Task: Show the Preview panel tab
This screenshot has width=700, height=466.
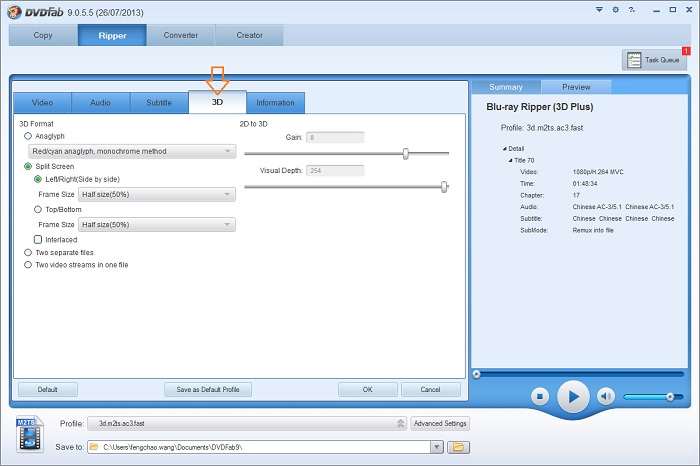Action: [x=576, y=87]
